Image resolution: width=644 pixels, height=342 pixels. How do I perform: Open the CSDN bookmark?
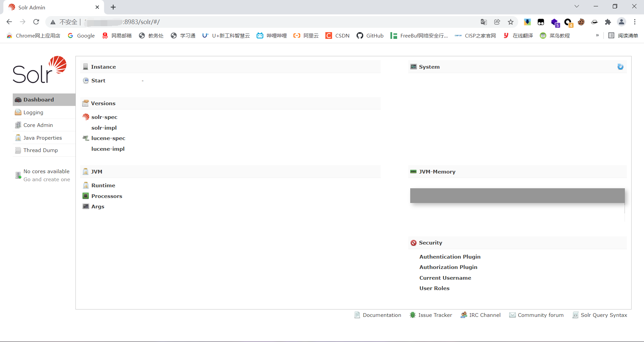[338, 36]
